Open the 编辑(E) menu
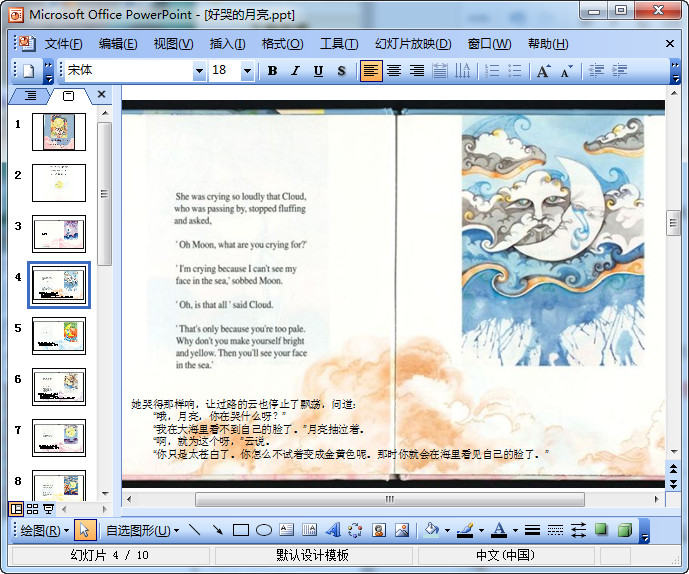The width and height of the screenshot is (689, 574). 118,44
